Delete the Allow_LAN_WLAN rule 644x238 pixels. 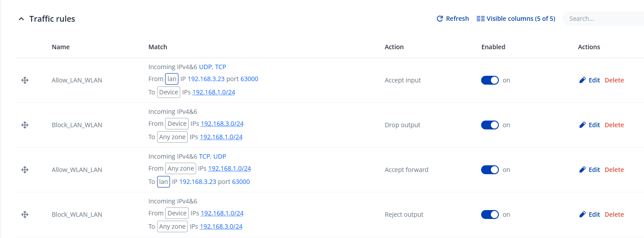tap(614, 80)
